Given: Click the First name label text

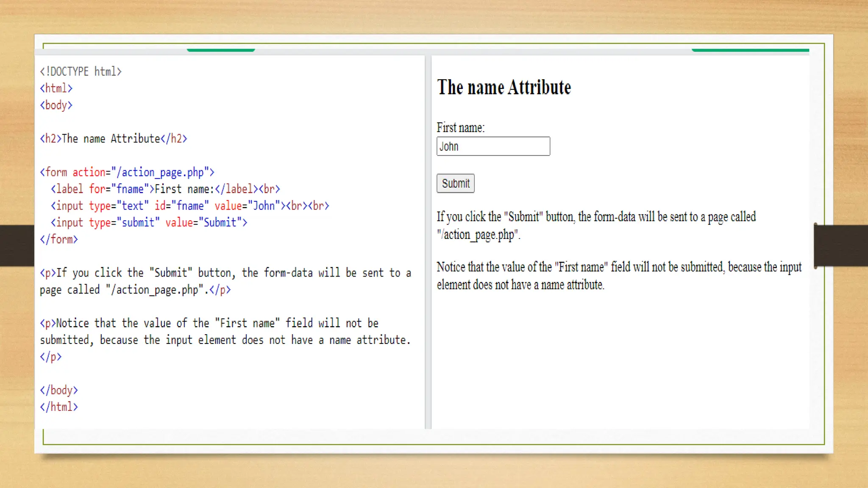Looking at the screenshot, I should [460, 128].
